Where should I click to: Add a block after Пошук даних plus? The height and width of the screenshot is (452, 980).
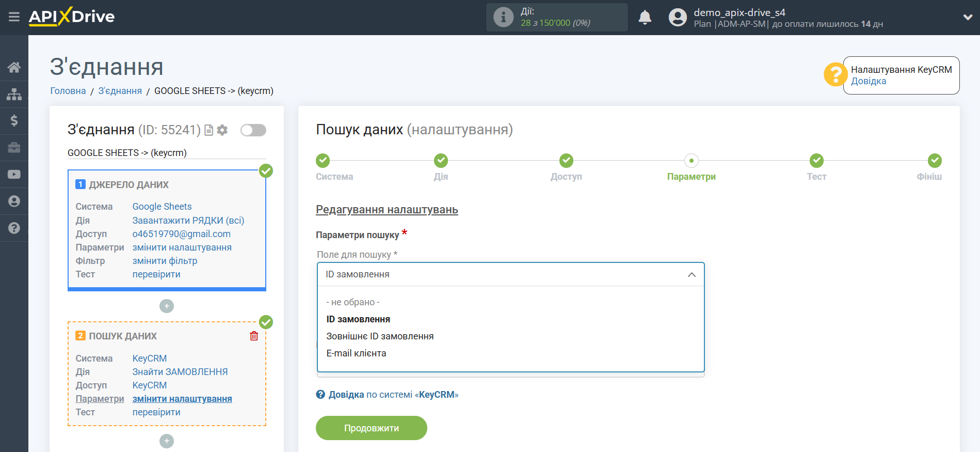click(167, 441)
